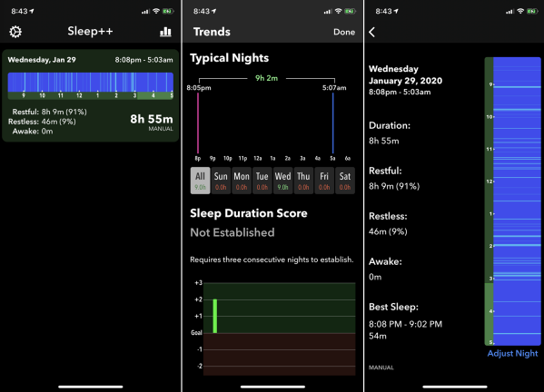Tap the cellular signal icon in detail screen status bar

(509, 12)
